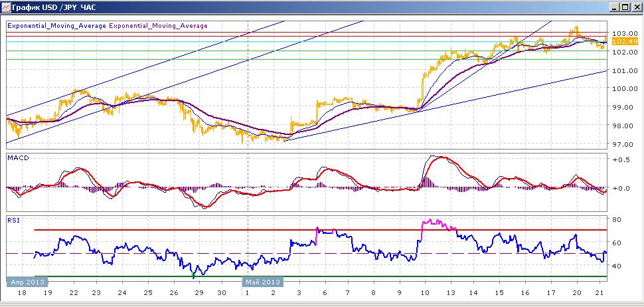Click date label 20 on time axis
Image resolution: width=644 pixels, height=307 pixels.
click(577, 293)
